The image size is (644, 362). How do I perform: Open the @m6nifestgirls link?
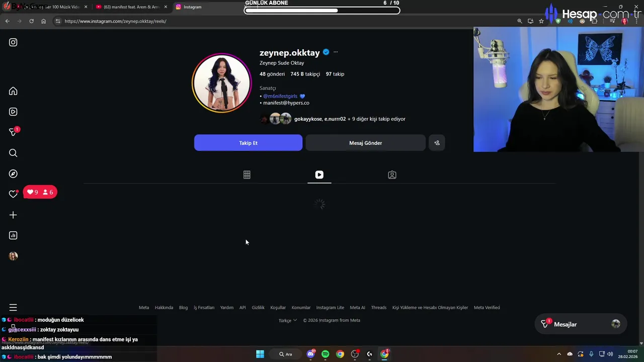[280, 96]
